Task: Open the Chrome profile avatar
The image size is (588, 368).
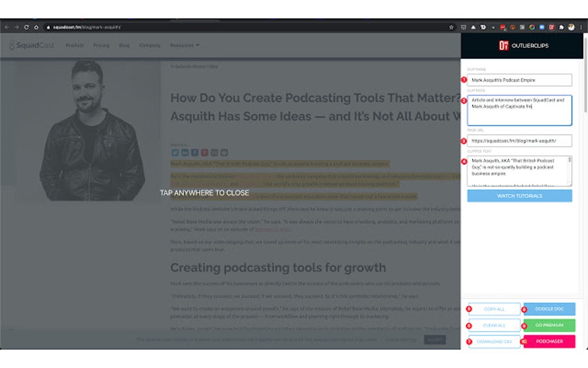Action: click(570, 27)
